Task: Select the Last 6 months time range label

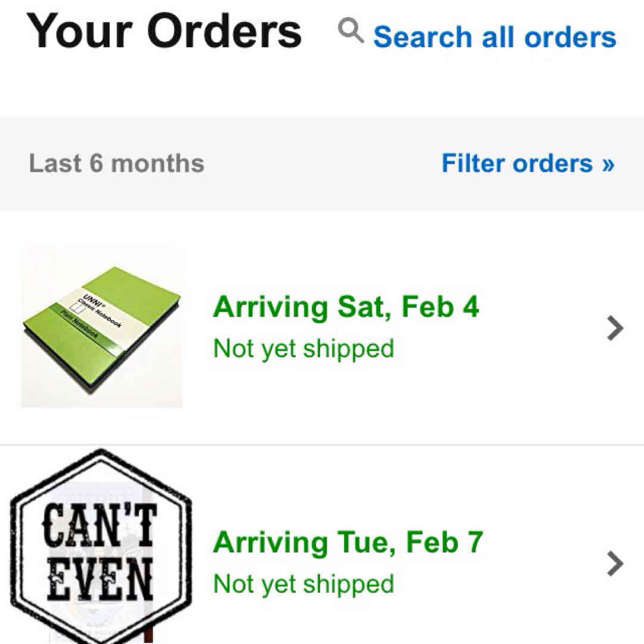Action: tap(117, 163)
